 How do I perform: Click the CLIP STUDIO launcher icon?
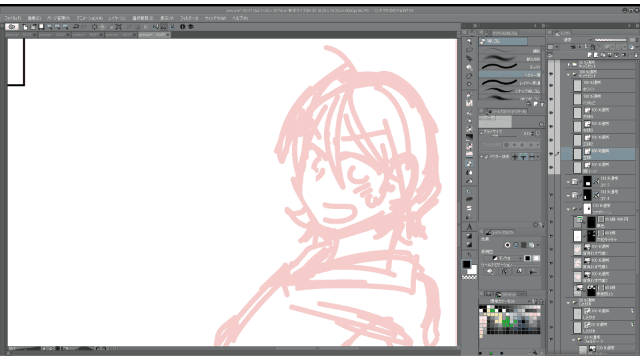pyautogui.click(x=12, y=27)
